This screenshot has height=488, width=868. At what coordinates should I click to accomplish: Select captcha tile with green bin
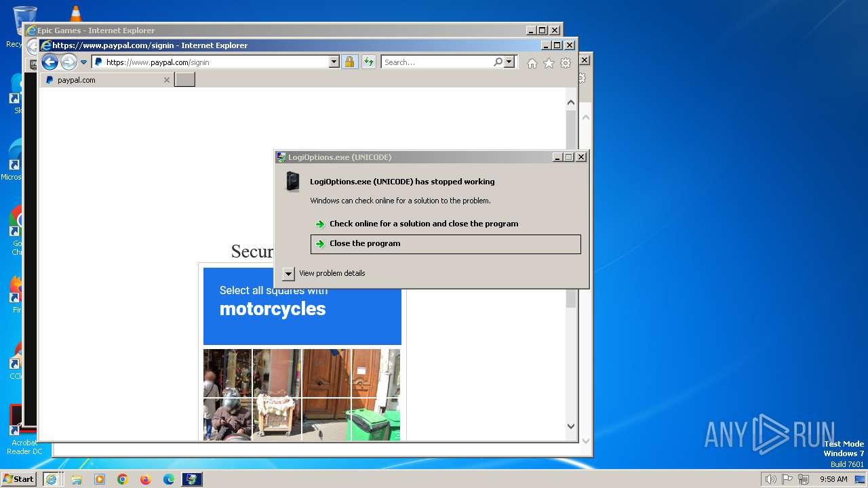(x=376, y=419)
